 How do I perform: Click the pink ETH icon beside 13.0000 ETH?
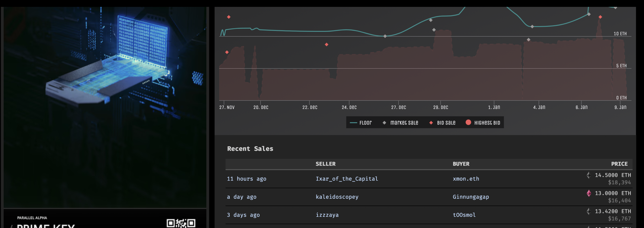pyautogui.click(x=589, y=193)
